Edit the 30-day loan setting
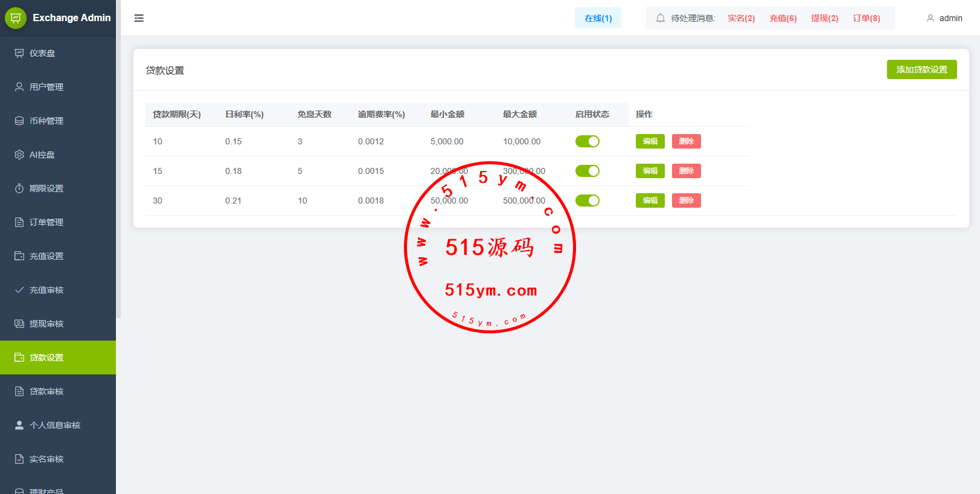Screen dimensions: 980x494 650,200
